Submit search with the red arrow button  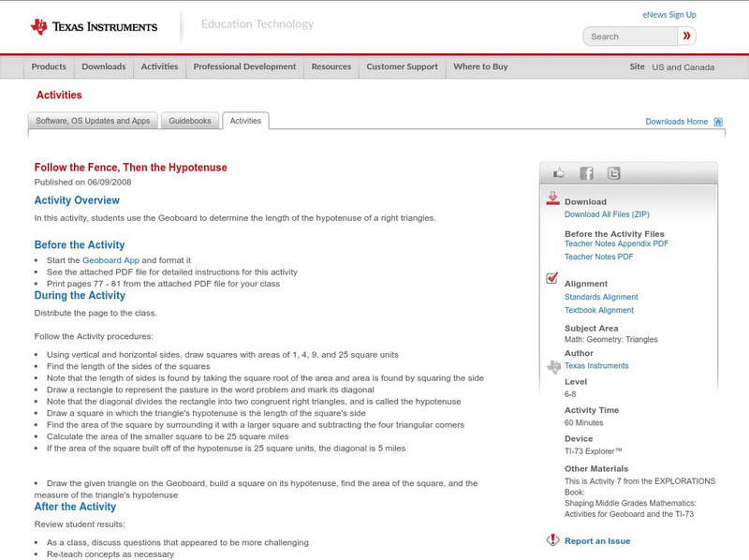(x=687, y=37)
